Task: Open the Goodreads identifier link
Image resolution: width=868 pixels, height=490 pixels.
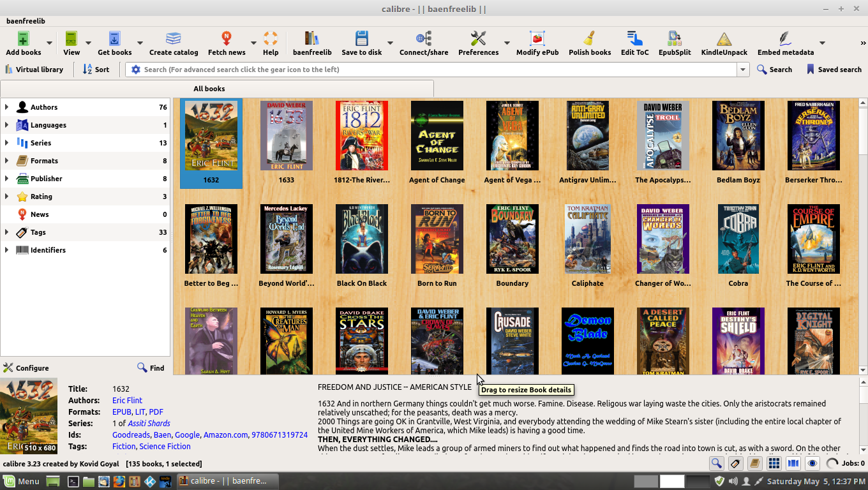Action: [x=131, y=435]
